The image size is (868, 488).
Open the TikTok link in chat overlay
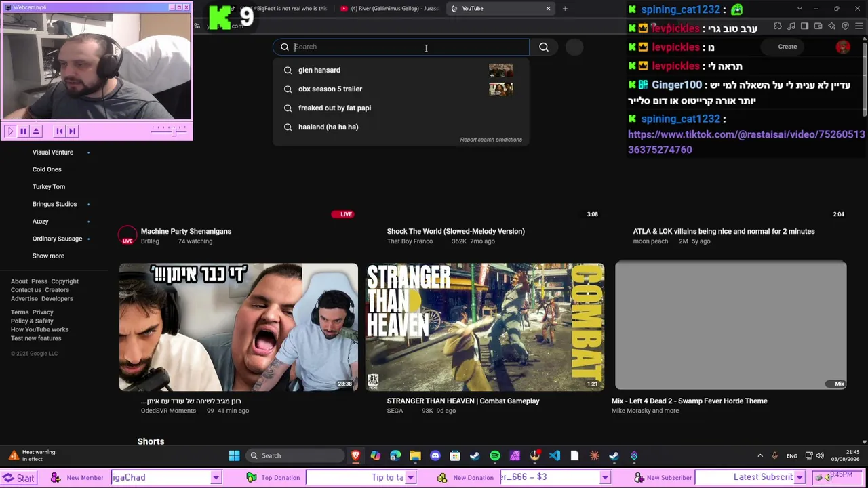[x=747, y=142]
